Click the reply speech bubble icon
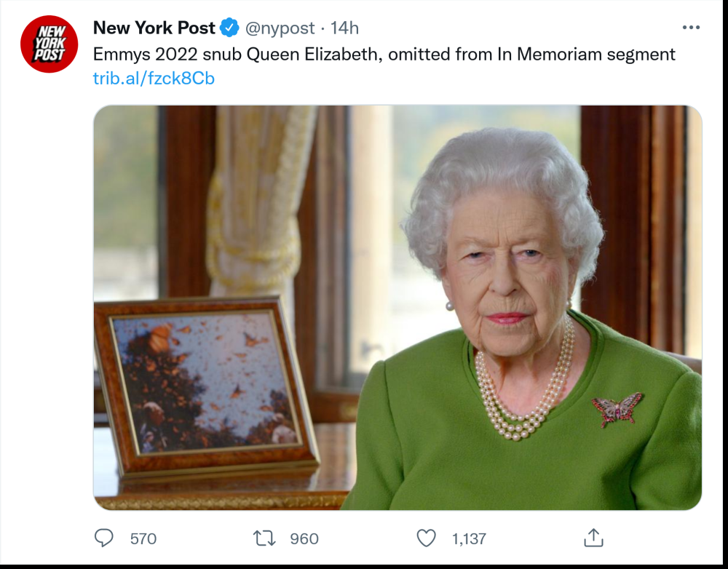This screenshot has width=728, height=569. [x=105, y=538]
